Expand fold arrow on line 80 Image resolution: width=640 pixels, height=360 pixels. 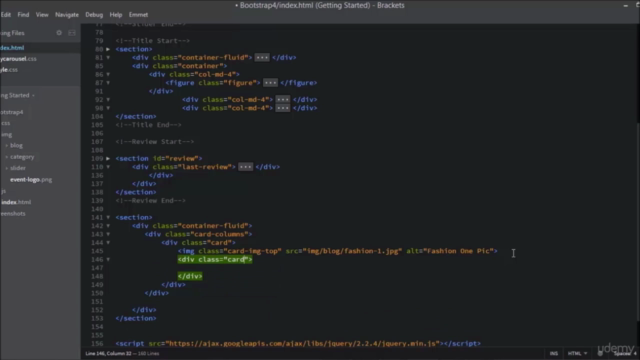(x=108, y=49)
